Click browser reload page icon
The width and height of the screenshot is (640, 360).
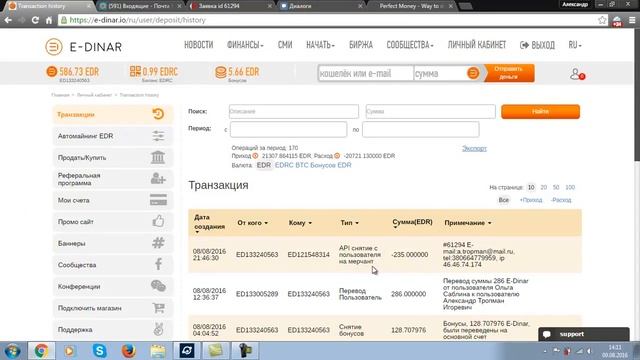tap(35, 20)
